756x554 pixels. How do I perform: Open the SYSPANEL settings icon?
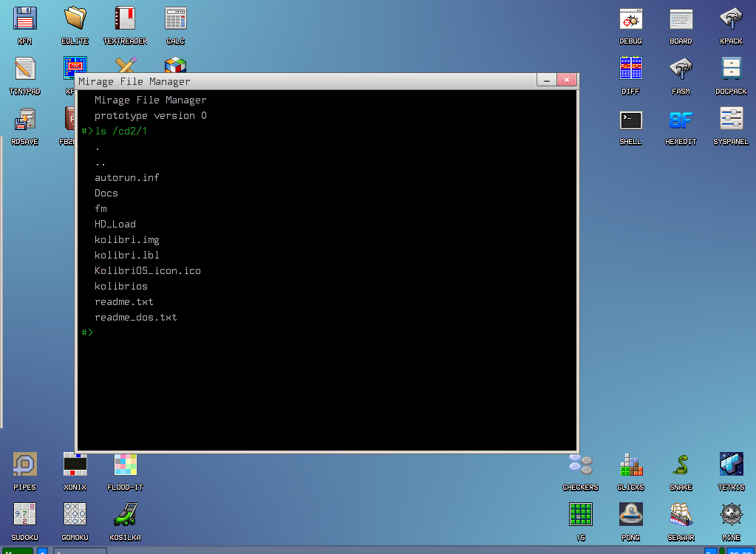pos(731,119)
